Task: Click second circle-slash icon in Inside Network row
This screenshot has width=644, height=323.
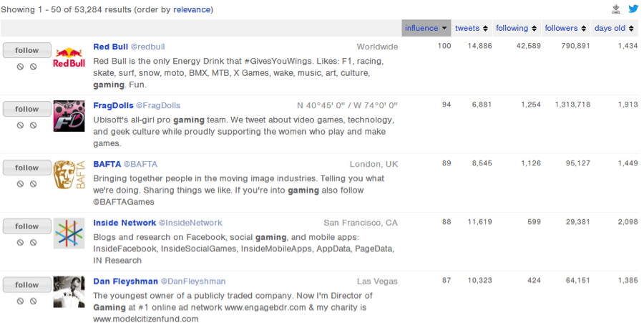Action: pyautogui.click(x=33, y=243)
